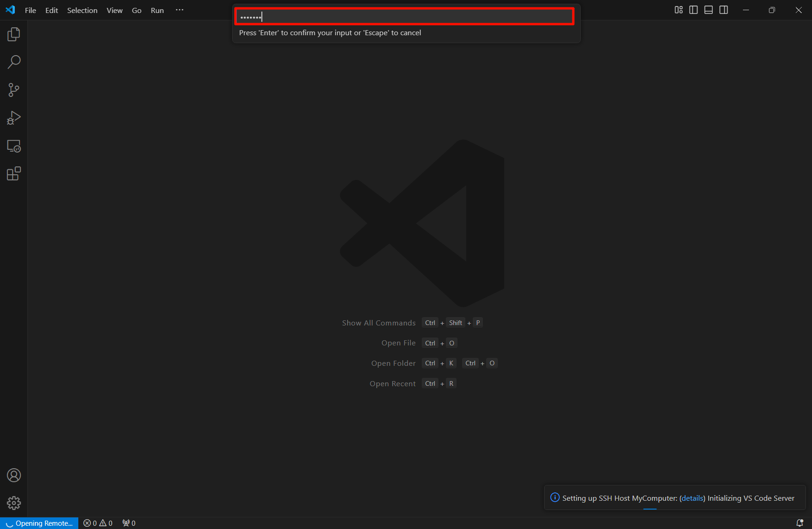Open the Run and Debug view

pos(14,118)
